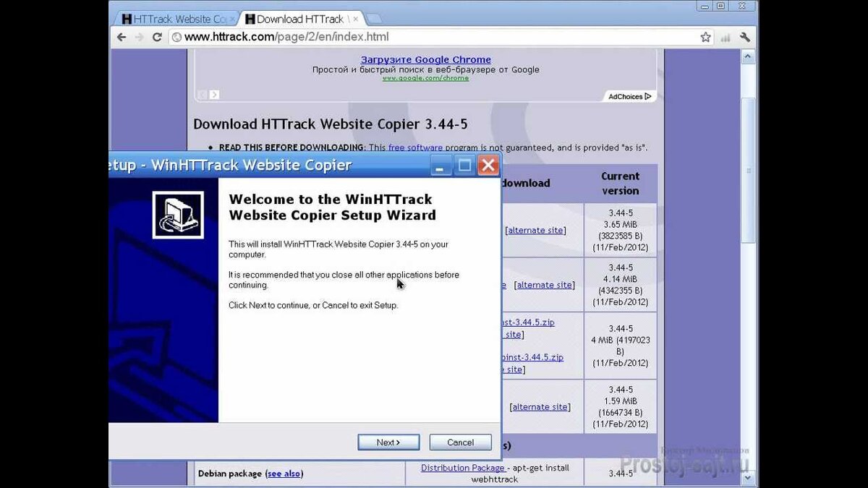Click the Chrome forward arrow
Image resolution: width=868 pixels, height=488 pixels.
[x=140, y=37]
